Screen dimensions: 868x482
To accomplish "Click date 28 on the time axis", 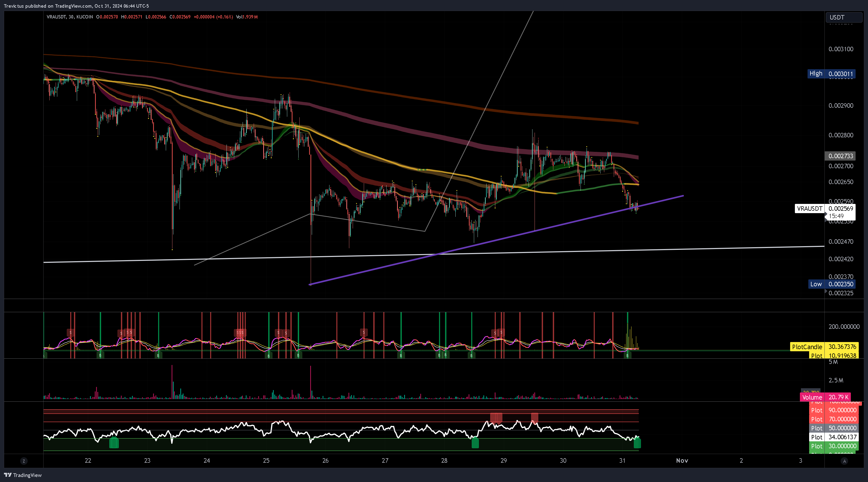I will (444, 461).
